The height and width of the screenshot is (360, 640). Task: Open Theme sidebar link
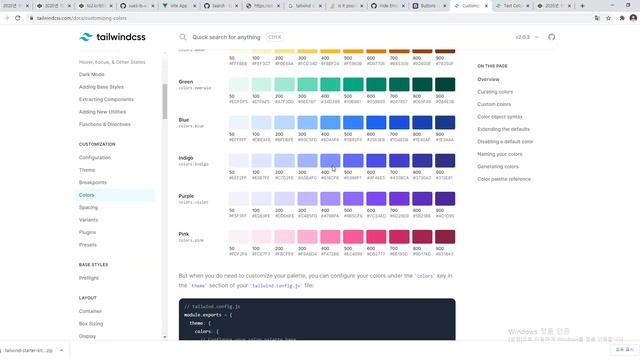click(87, 170)
